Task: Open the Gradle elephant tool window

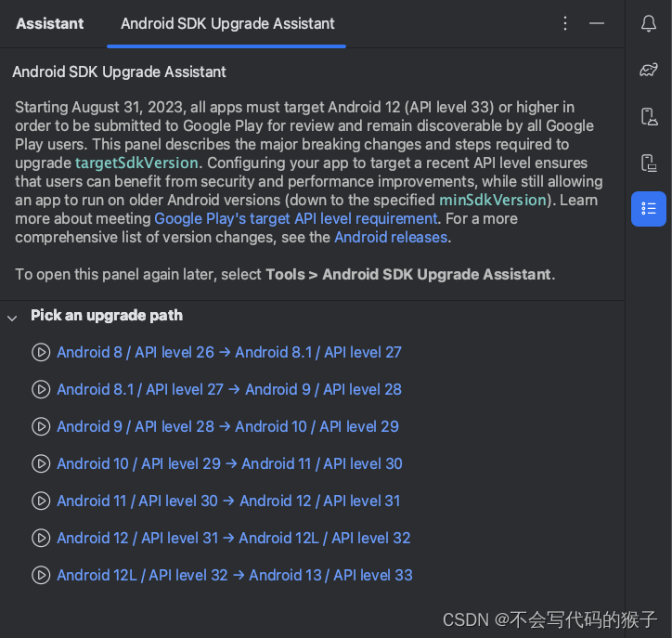Action: [x=649, y=70]
